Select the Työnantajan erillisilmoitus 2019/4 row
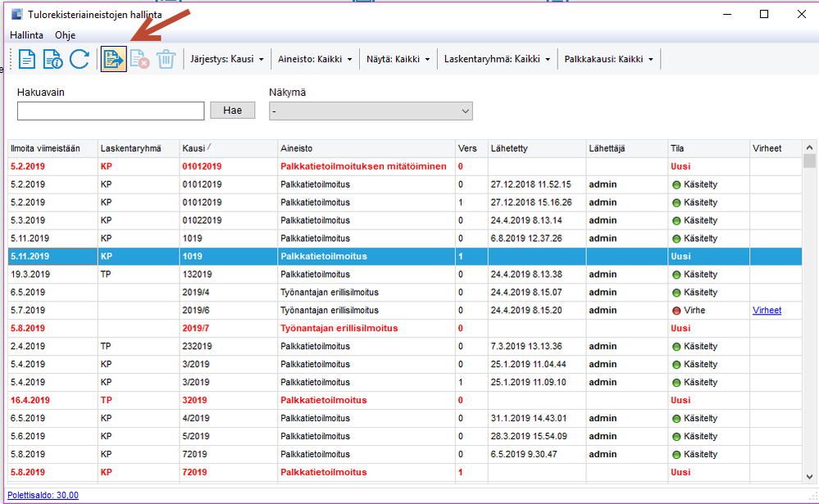The width and height of the screenshot is (819, 504). coord(405,293)
